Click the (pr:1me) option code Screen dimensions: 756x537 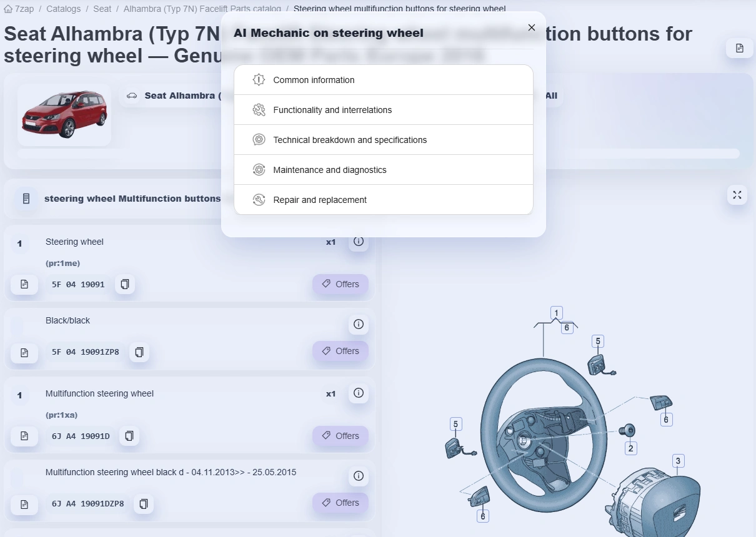click(x=62, y=263)
